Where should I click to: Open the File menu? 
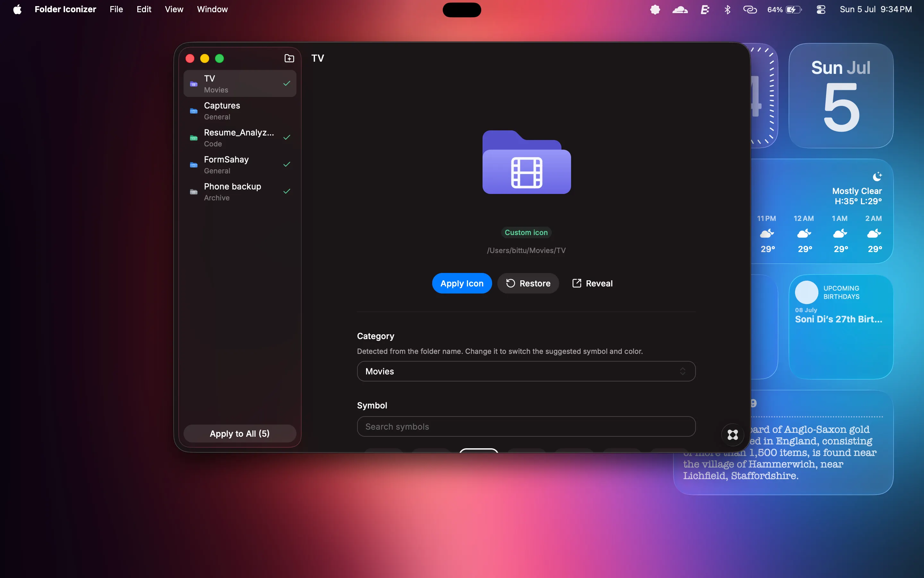[x=116, y=9]
